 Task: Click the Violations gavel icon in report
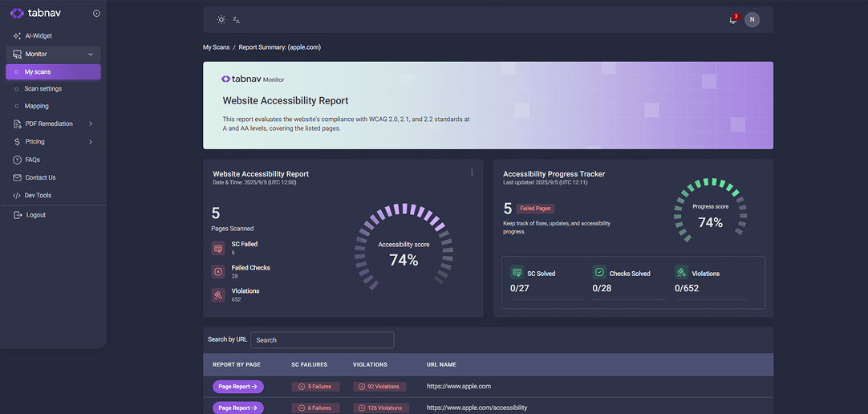(218, 295)
